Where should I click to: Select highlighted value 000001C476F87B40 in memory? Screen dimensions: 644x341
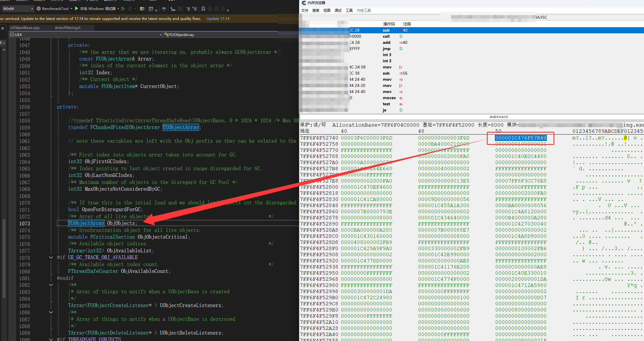point(521,138)
